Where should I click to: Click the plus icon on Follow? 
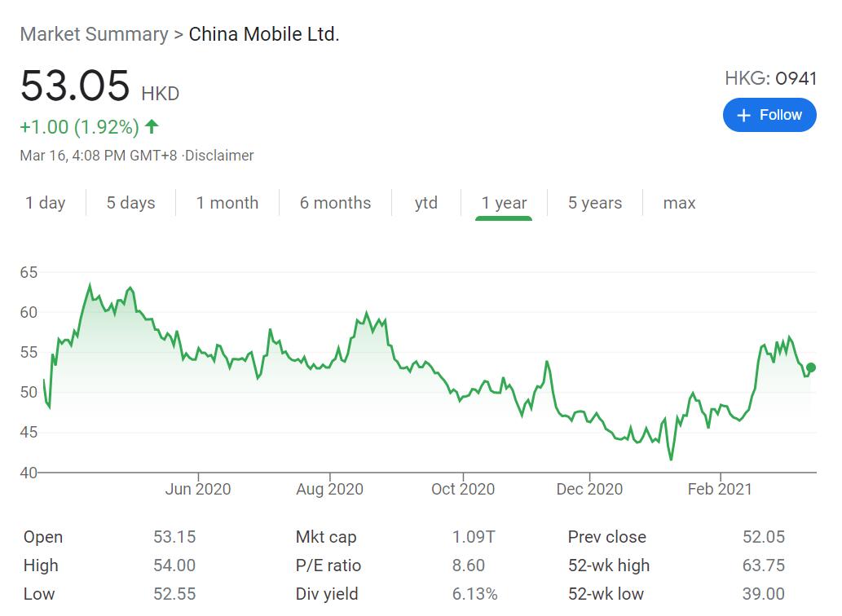click(x=743, y=116)
